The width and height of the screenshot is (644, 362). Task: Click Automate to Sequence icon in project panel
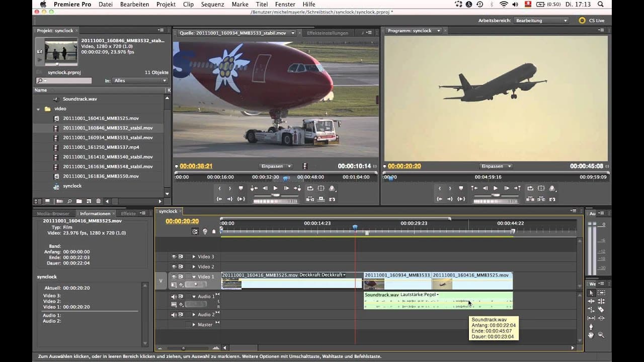coord(59,201)
